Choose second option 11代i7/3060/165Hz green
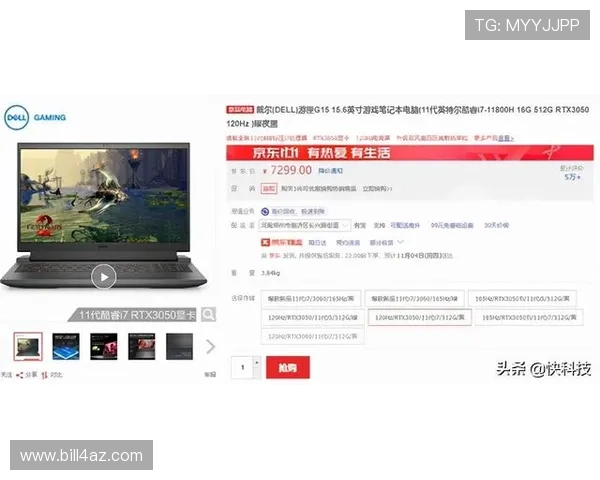The height and width of the screenshot is (480, 600). (x=414, y=298)
